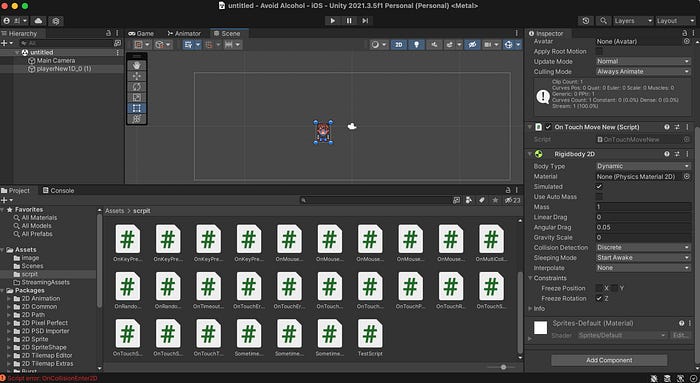Adjust the project icon size slider
Viewport: 700px width, 383px height.
pyautogui.click(x=503, y=367)
